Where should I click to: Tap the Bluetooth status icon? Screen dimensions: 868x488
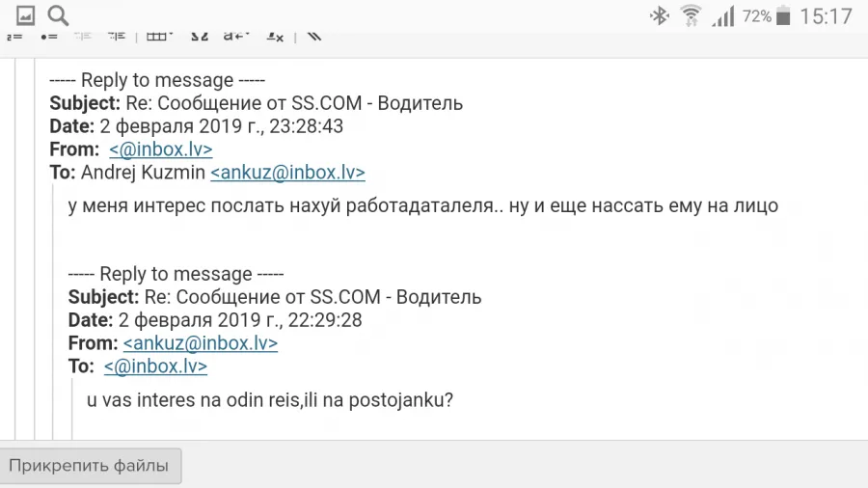659,16
